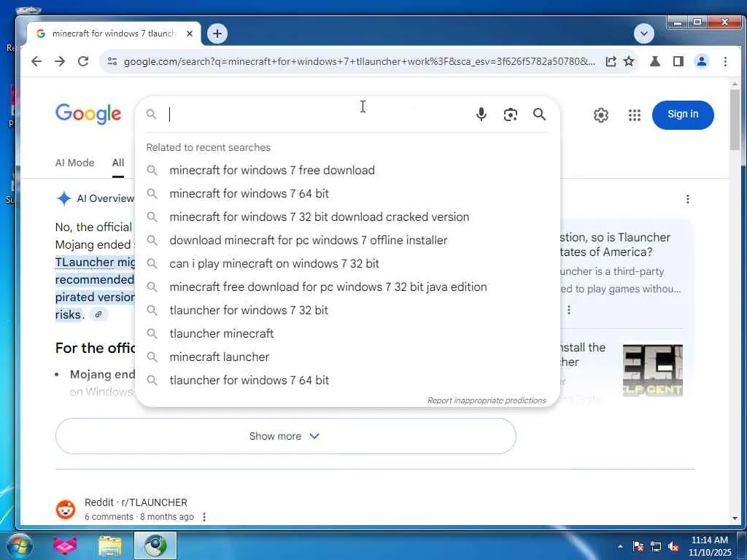Select suggestion ending with cracked version
Image resolution: width=747 pixels, height=560 pixels.
348,217
